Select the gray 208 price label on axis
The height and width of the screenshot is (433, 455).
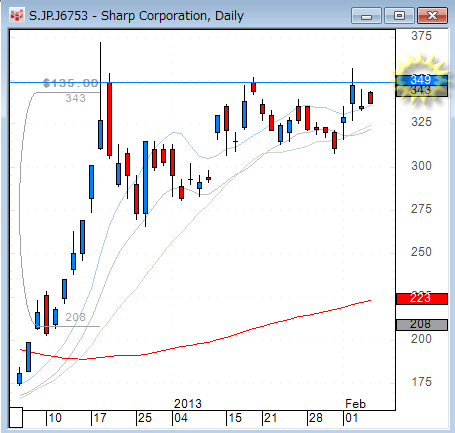coord(421,325)
